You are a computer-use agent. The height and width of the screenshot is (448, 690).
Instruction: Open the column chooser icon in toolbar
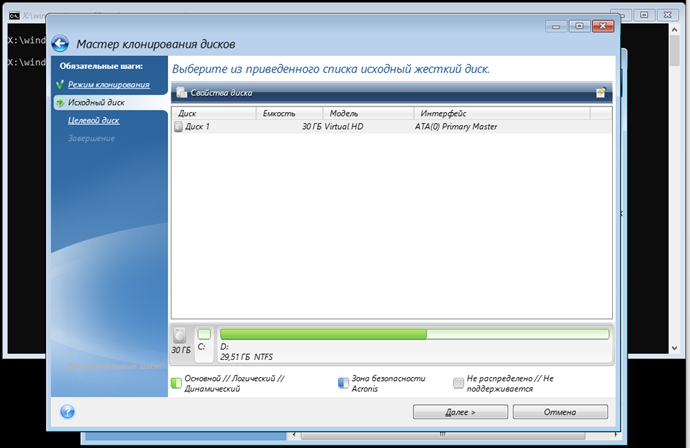(601, 92)
